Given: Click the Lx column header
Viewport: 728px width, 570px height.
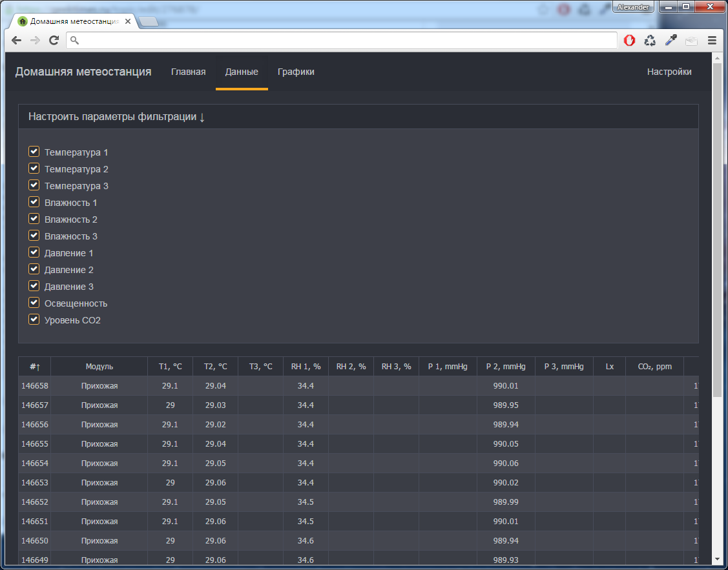Looking at the screenshot, I should [x=610, y=367].
